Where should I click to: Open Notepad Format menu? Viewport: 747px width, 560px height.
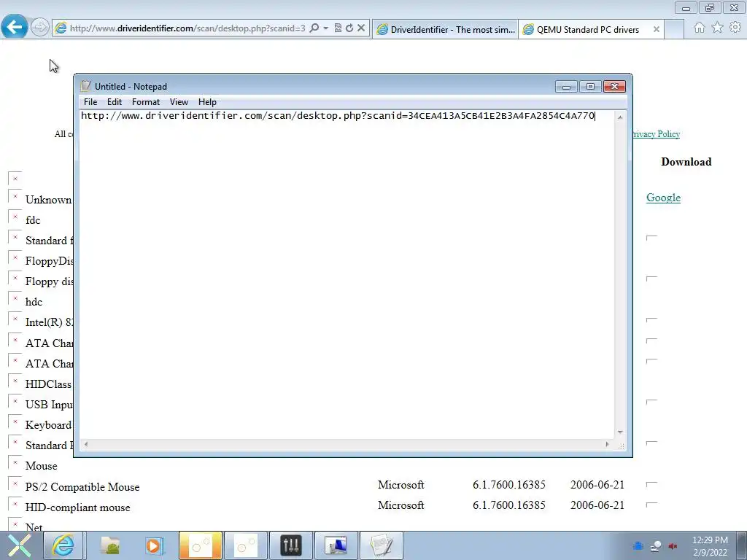coord(146,102)
